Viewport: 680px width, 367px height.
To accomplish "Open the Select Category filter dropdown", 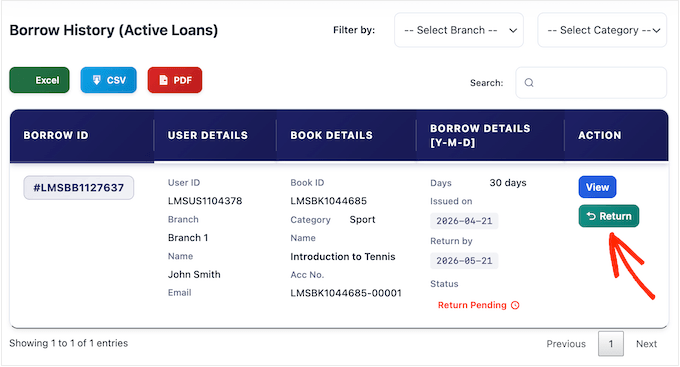I will pos(602,30).
